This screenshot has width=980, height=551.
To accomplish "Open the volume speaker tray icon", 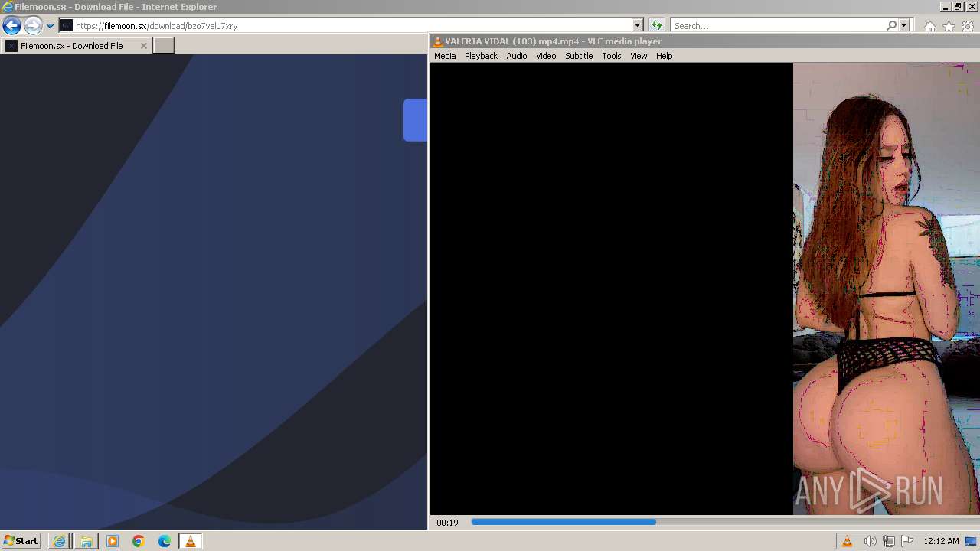I will (x=870, y=541).
